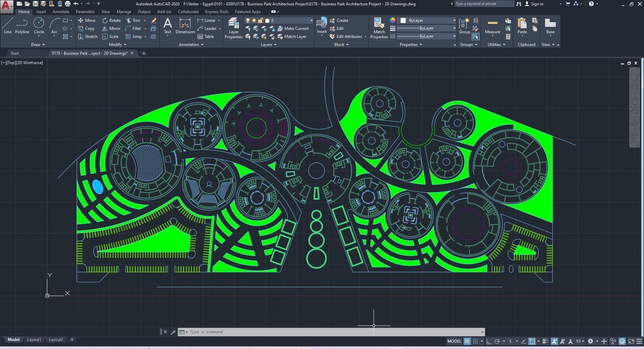The image size is (644, 349).
Task: Switch to the Express Tools tab
Action: pos(217,12)
